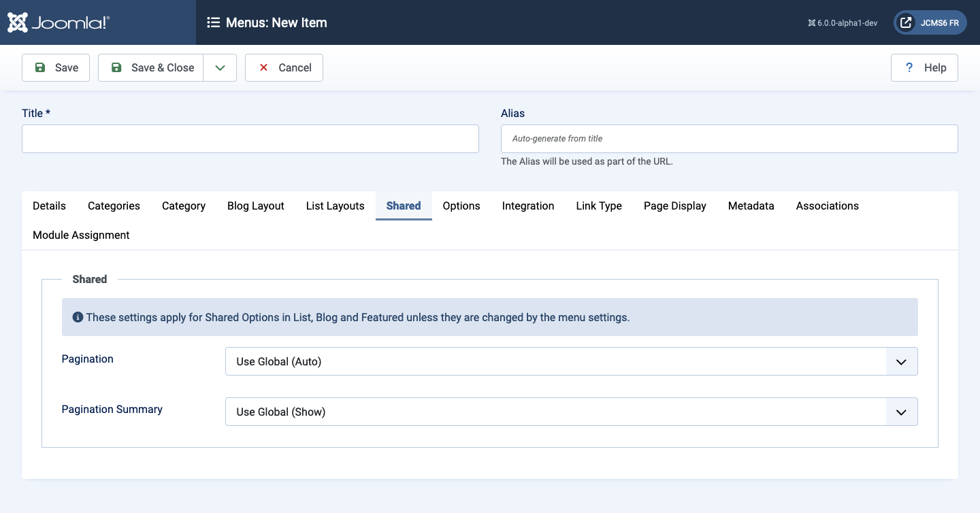This screenshot has width=980, height=513.
Task: Open the Blog Layout tab
Action: tap(255, 205)
